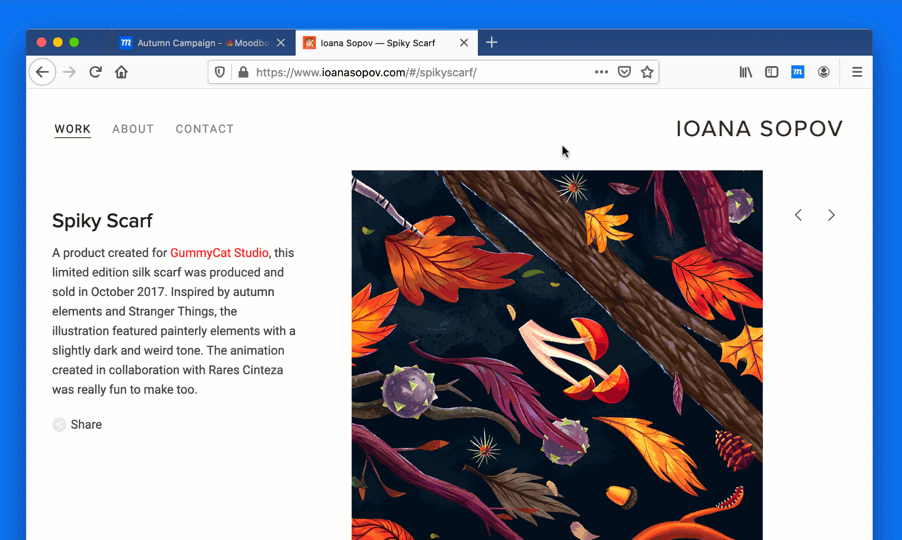Click the share circle icon
902x540 pixels.
tap(59, 424)
